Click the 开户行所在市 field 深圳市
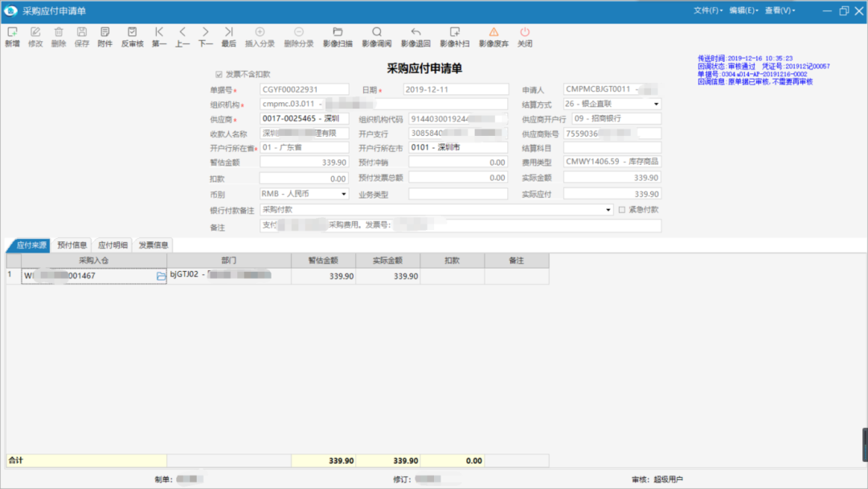The width and height of the screenshot is (868, 489). (x=458, y=147)
